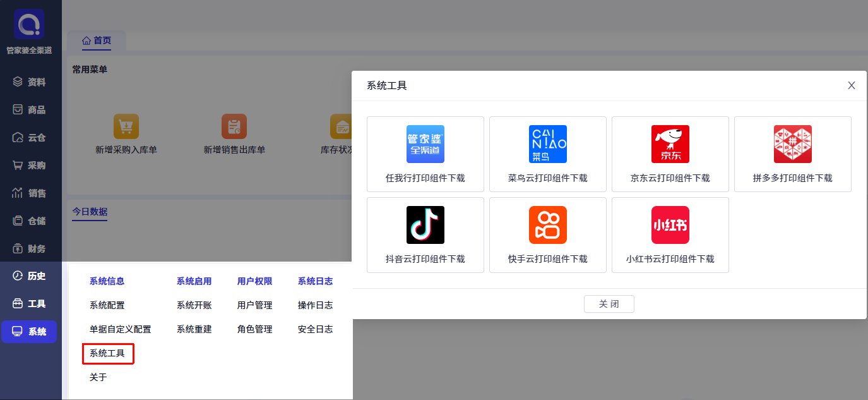Screen dimensions: 868x400
Task: Open the 商品 sidebar menu
Action: [29, 110]
